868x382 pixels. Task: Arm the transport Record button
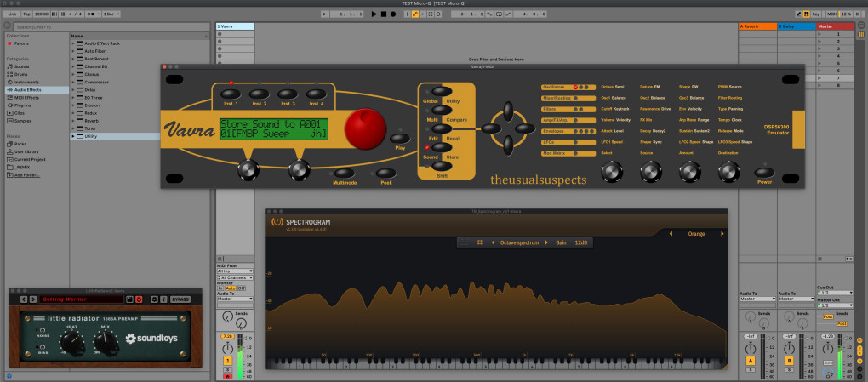click(x=392, y=14)
